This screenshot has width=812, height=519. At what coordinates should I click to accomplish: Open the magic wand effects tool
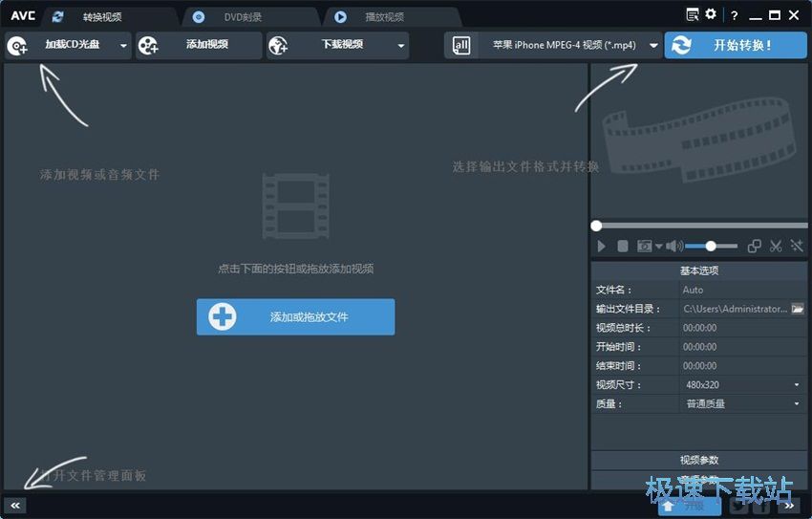(x=797, y=246)
